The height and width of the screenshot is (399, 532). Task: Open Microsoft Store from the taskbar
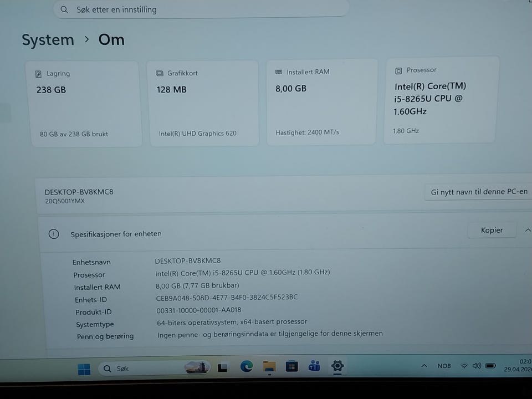tap(292, 366)
